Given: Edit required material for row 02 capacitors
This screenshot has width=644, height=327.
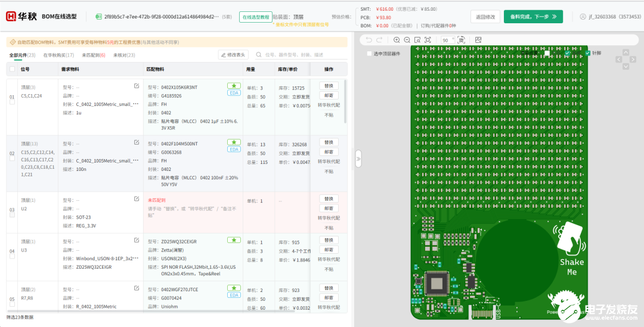Looking at the screenshot, I should click(137, 142).
